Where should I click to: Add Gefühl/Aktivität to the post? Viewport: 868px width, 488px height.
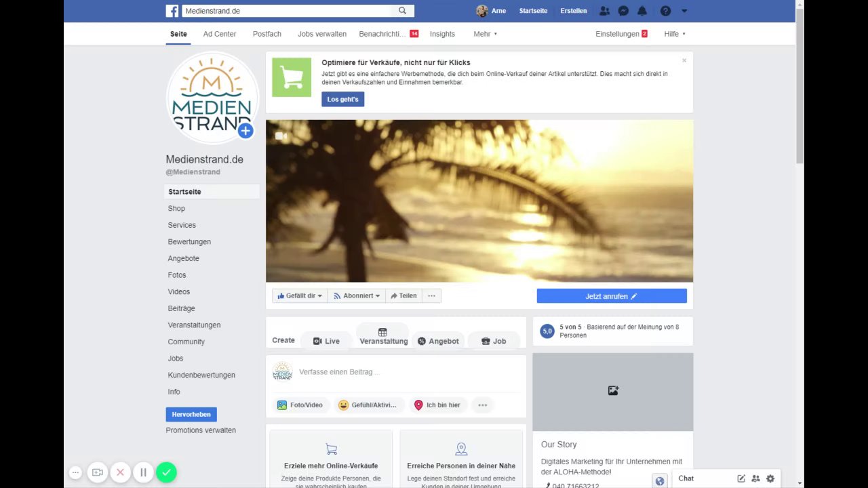point(368,405)
